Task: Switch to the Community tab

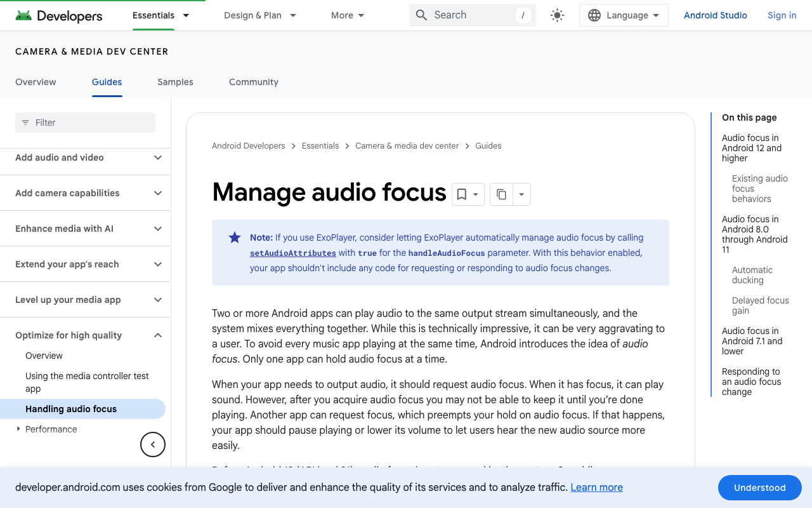Action: [254, 82]
